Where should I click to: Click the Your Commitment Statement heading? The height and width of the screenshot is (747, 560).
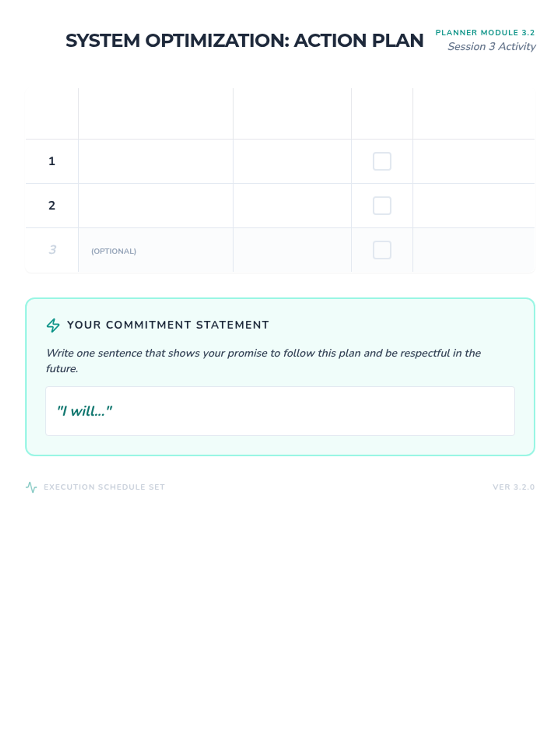pyautogui.click(x=168, y=325)
